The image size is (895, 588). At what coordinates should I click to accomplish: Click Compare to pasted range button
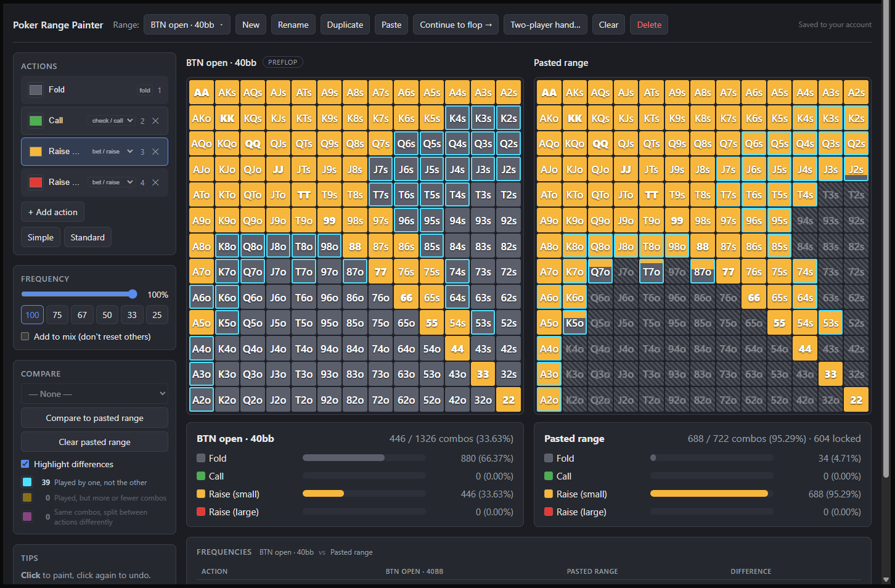[x=94, y=418]
